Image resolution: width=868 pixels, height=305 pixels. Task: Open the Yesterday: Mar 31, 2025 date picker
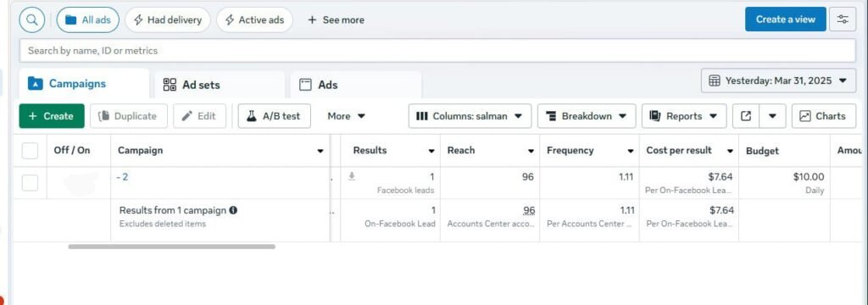tap(778, 80)
